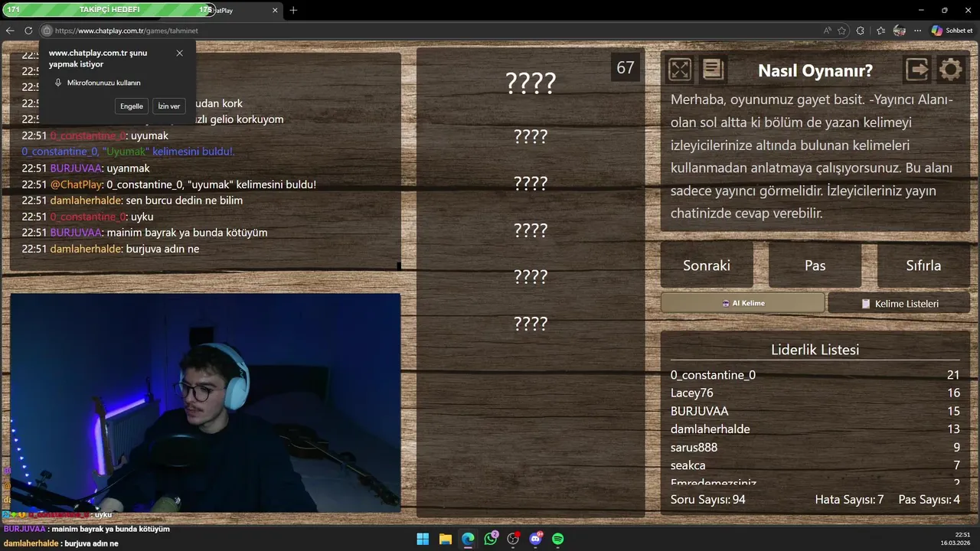
Task: Click the fullscreen expand icon in game panel
Action: 680,70
